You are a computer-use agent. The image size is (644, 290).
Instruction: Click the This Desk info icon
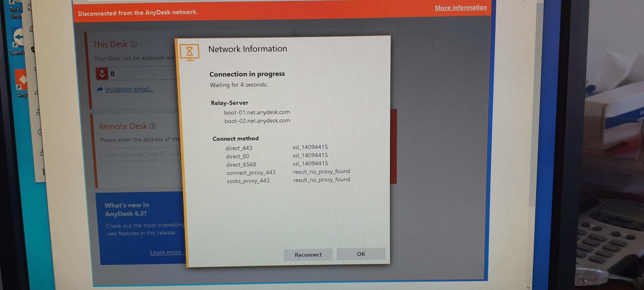134,44
